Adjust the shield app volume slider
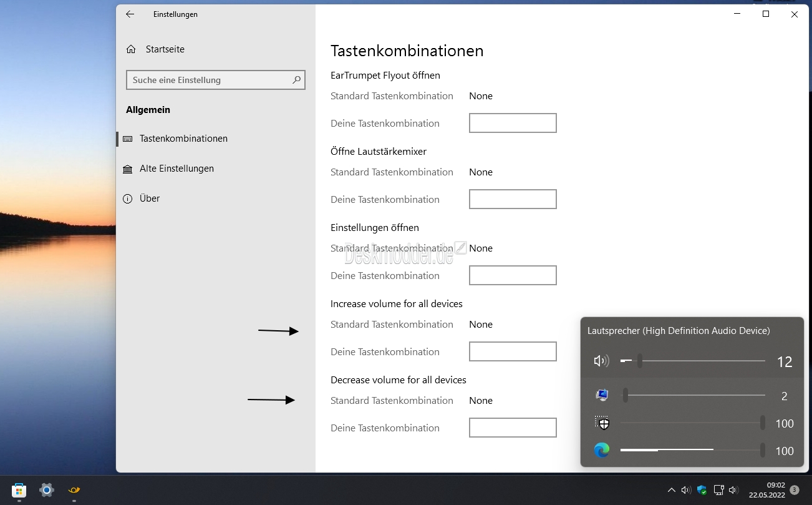The image size is (812, 505). pos(693,423)
